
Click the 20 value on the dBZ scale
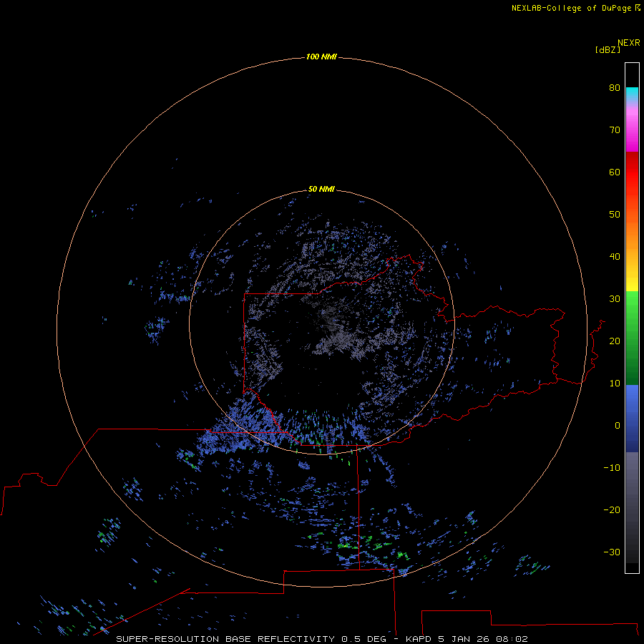(x=615, y=341)
